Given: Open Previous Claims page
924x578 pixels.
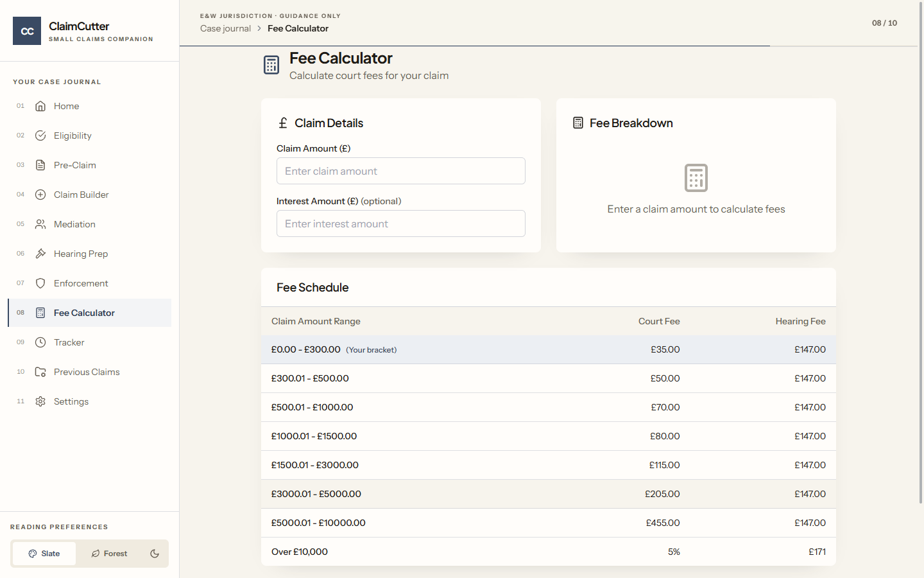Looking at the screenshot, I should (90, 372).
